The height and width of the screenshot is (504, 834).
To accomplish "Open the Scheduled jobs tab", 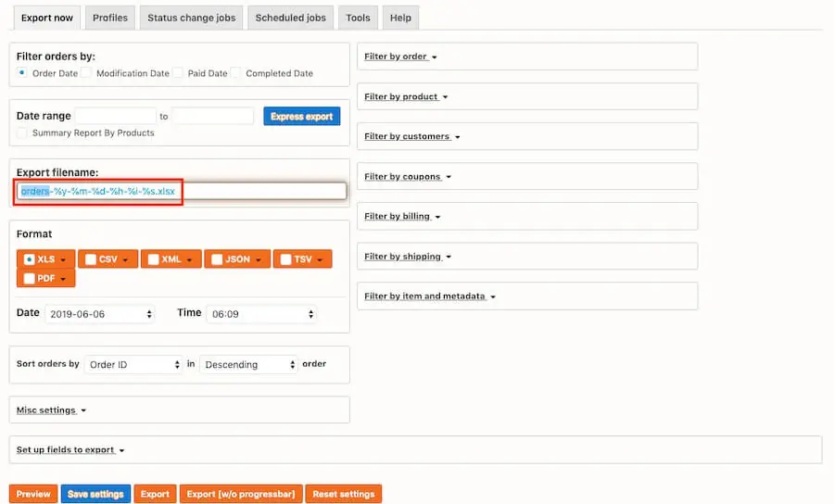I will (x=290, y=19).
